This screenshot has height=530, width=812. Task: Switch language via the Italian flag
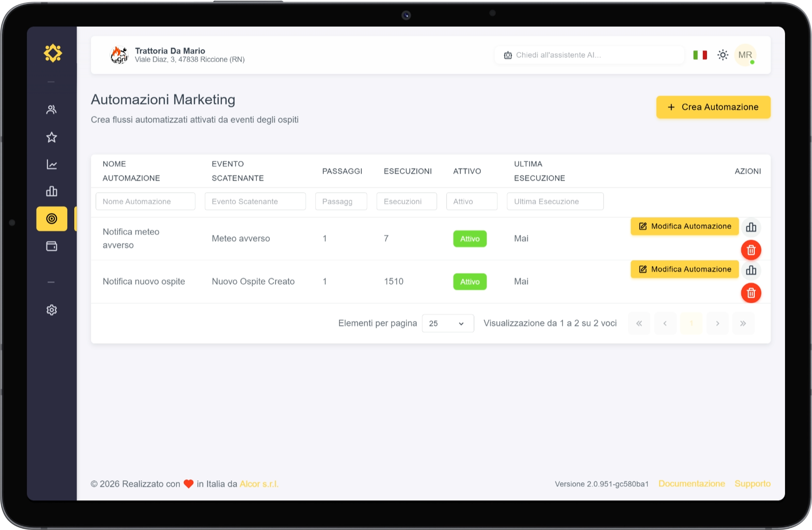point(700,55)
